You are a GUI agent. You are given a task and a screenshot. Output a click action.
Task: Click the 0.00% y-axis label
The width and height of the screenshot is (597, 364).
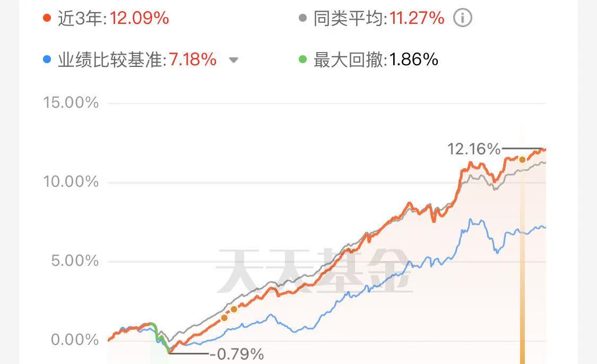tap(75, 340)
